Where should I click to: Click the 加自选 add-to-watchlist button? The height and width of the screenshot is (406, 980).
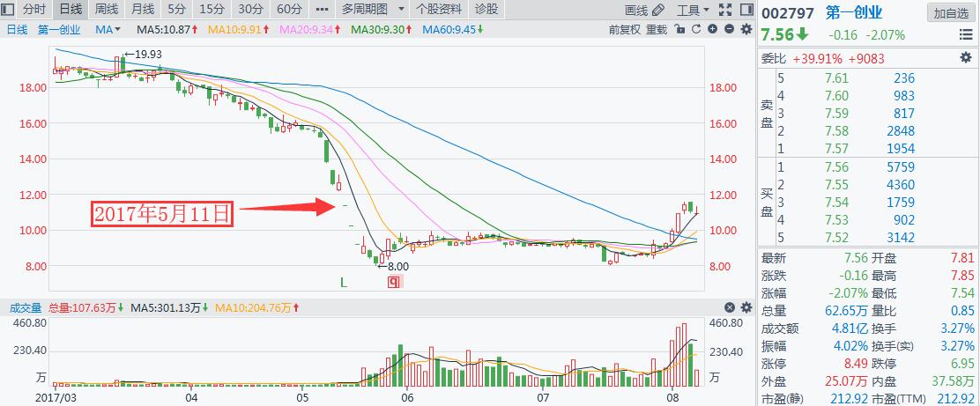pyautogui.click(x=951, y=13)
